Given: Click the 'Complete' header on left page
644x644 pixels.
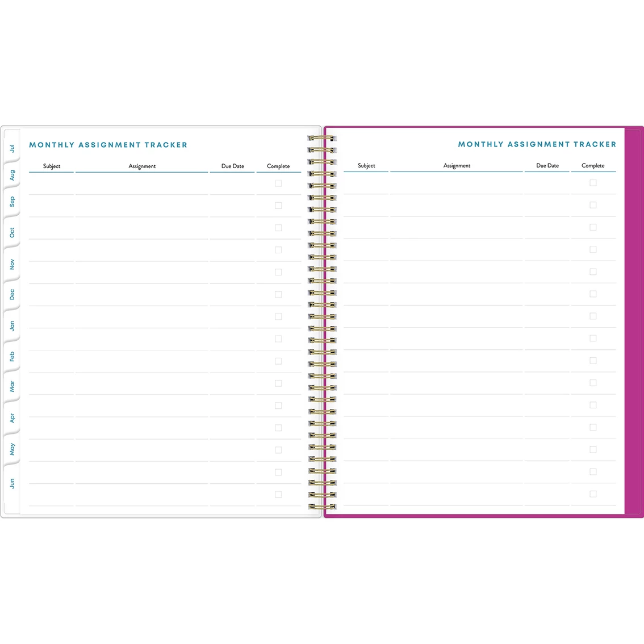Looking at the screenshot, I should (x=278, y=166).
